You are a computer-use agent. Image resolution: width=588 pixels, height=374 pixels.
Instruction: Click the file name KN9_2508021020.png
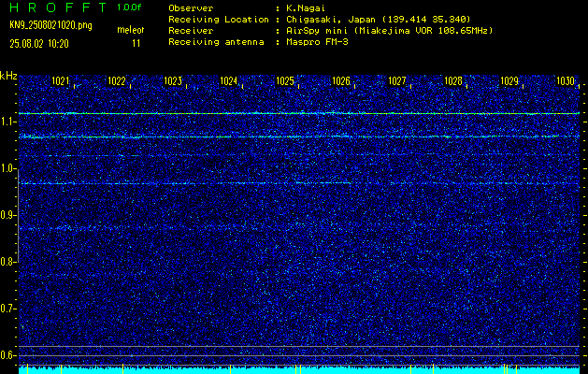pos(50,25)
